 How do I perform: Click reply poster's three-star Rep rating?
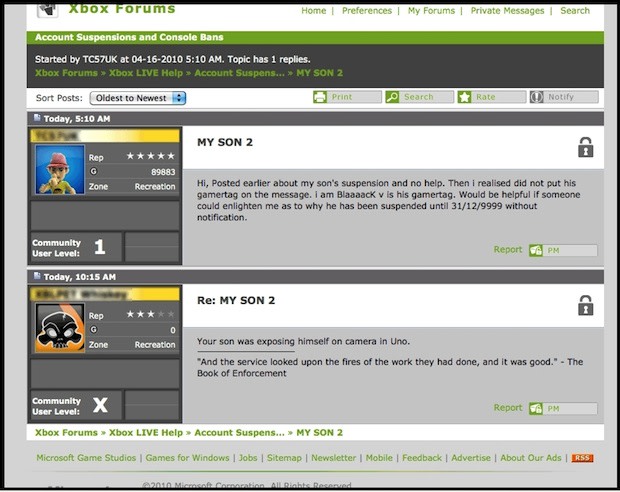tap(150, 314)
